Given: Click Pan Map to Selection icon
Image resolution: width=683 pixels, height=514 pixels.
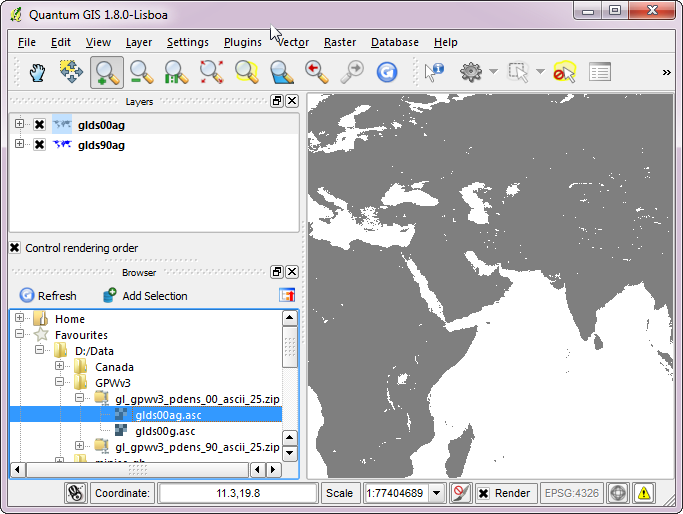Looking at the screenshot, I should tap(71, 72).
